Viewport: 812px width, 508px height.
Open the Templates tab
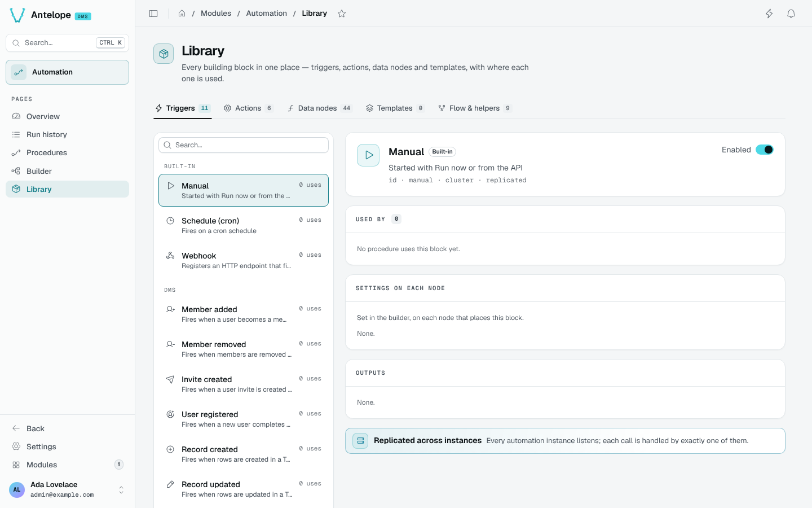pos(395,108)
